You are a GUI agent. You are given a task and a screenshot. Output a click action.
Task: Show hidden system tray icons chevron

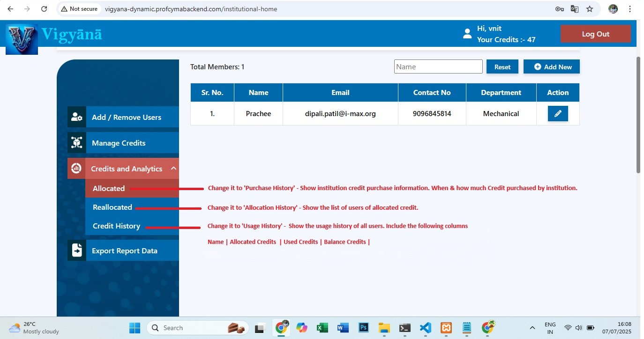(532, 328)
